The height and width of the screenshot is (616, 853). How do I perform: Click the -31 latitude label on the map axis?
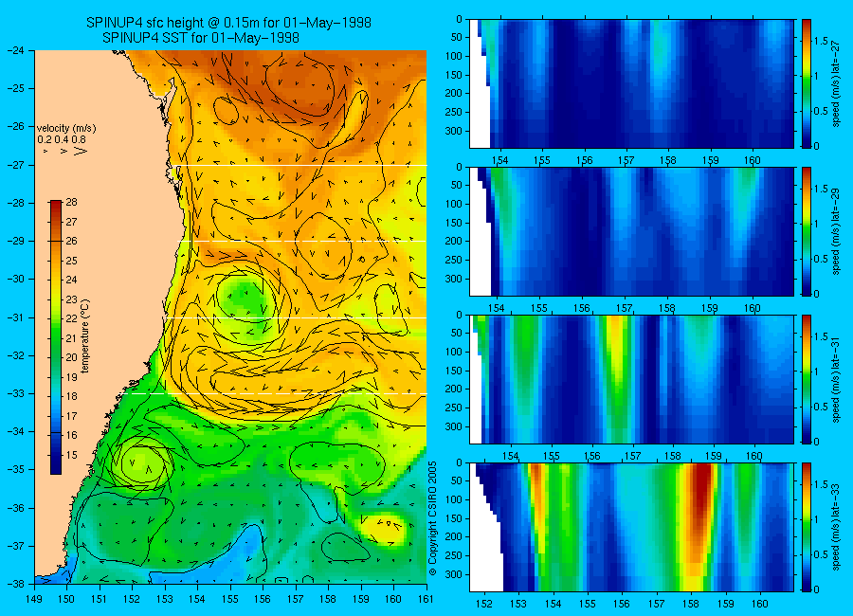[x=18, y=317]
